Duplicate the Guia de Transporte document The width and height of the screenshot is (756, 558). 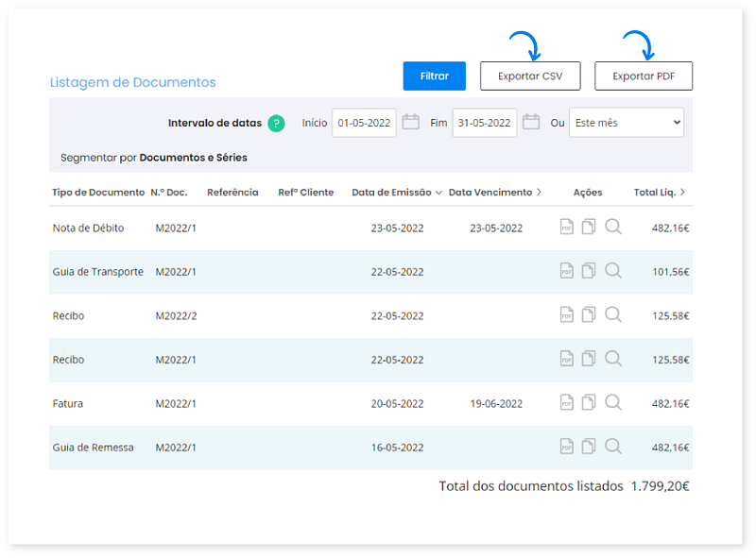tap(589, 271)
